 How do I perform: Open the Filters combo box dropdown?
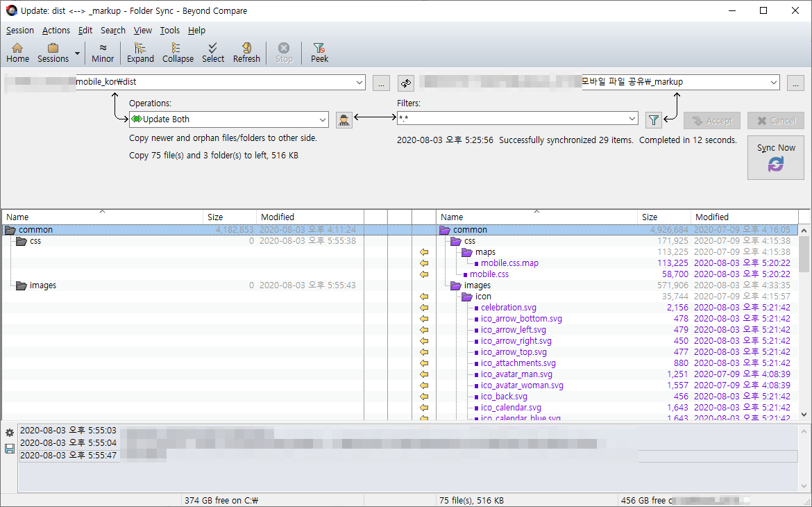(x=632, y=118)
